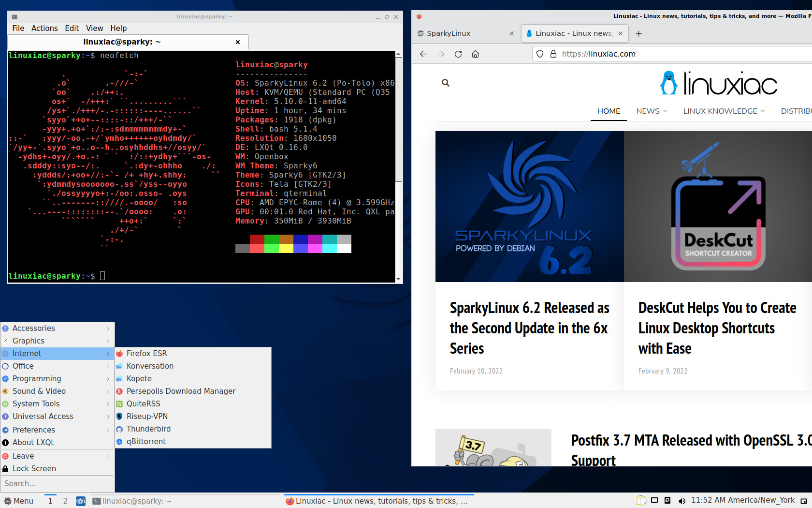Expand Graphics submenu
Viewport: 812px width, 508px height.
point(57,341)
